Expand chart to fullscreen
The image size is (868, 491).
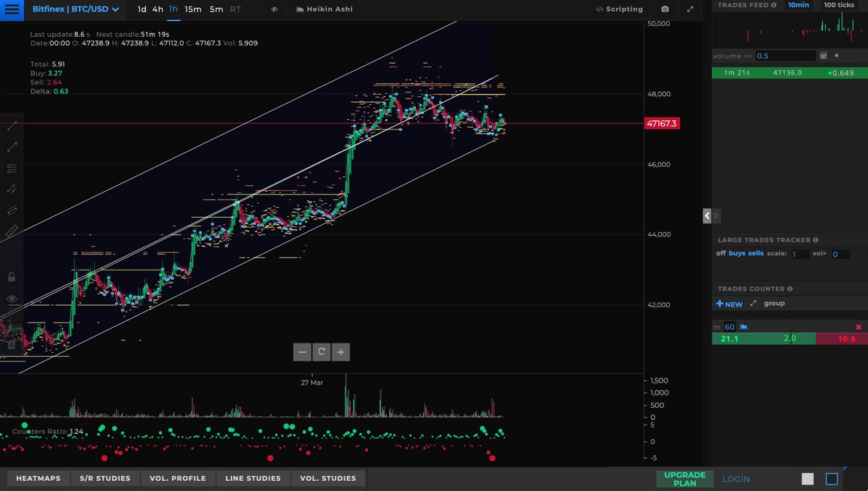pyautogui.click(x=690, y=9)
